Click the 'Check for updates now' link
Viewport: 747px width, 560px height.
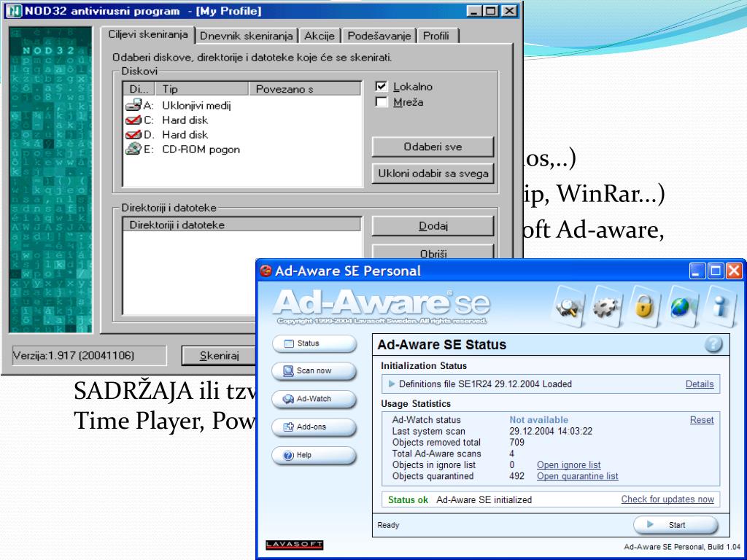pos(667,499)
